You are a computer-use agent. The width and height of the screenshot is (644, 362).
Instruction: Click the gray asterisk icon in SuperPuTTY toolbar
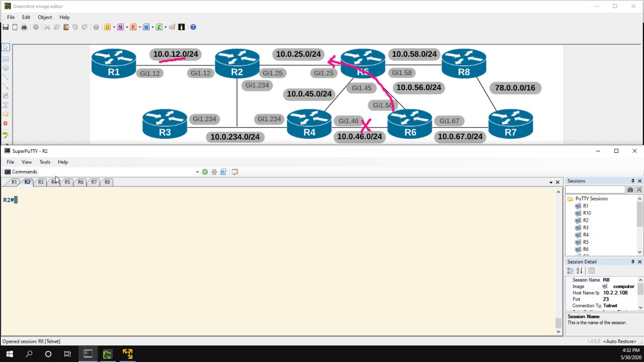pos(214,172)
